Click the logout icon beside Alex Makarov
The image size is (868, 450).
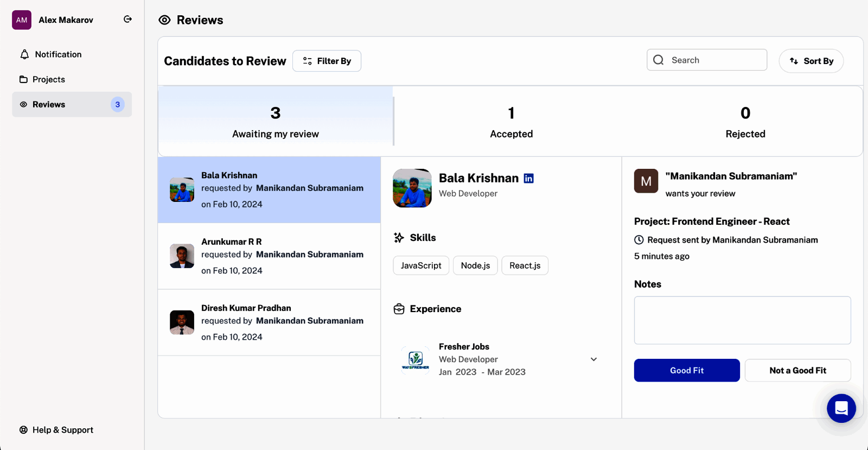127,20
